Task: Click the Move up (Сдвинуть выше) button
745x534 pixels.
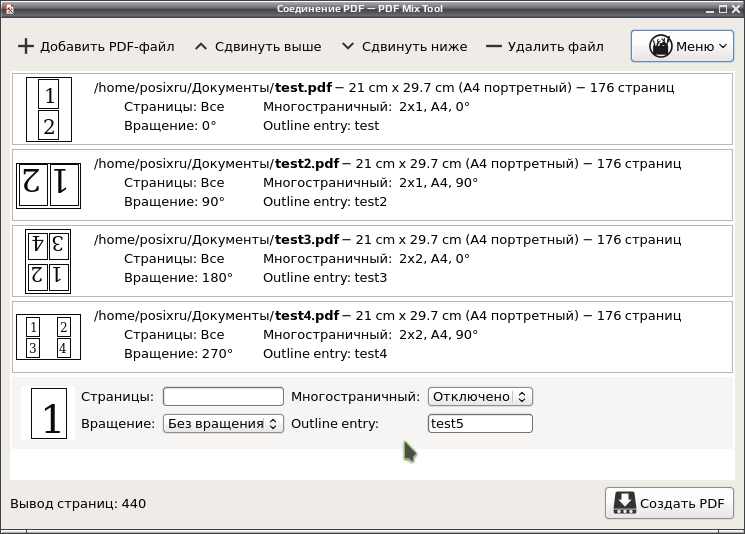Action: [258, 47]
